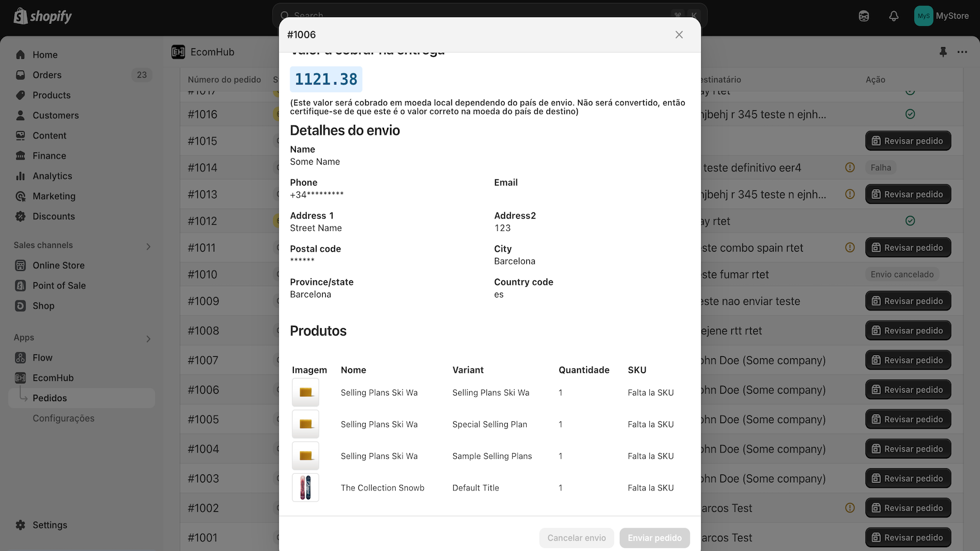The image size is (980, 551).
Task: Click the Cancelar envio button
Action: (576, 538)
